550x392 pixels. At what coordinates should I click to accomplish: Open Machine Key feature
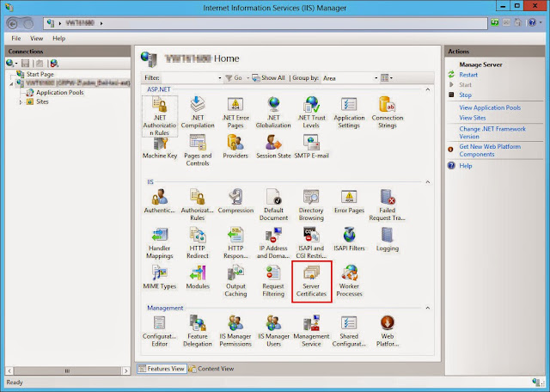point(160,147)
